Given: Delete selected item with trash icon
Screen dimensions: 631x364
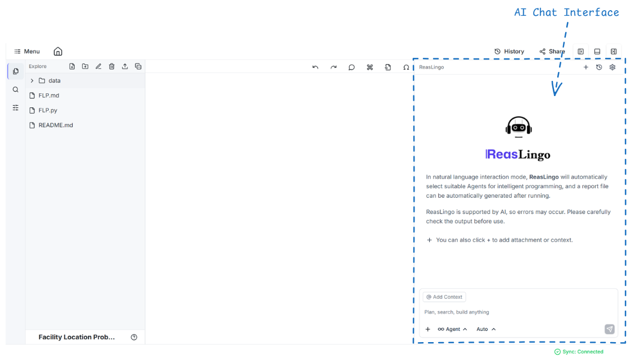Looking at the screenshot, I should [x=112, y=66].
